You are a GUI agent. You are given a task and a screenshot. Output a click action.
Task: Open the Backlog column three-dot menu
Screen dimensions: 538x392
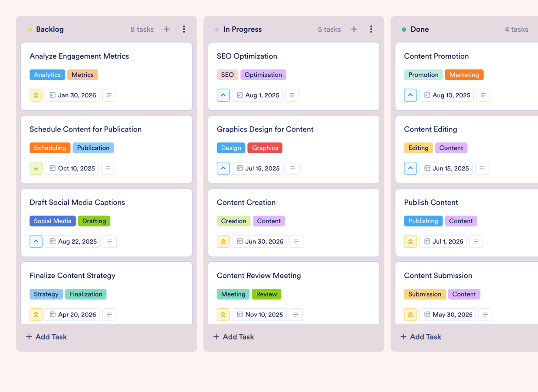click(184, 29)
